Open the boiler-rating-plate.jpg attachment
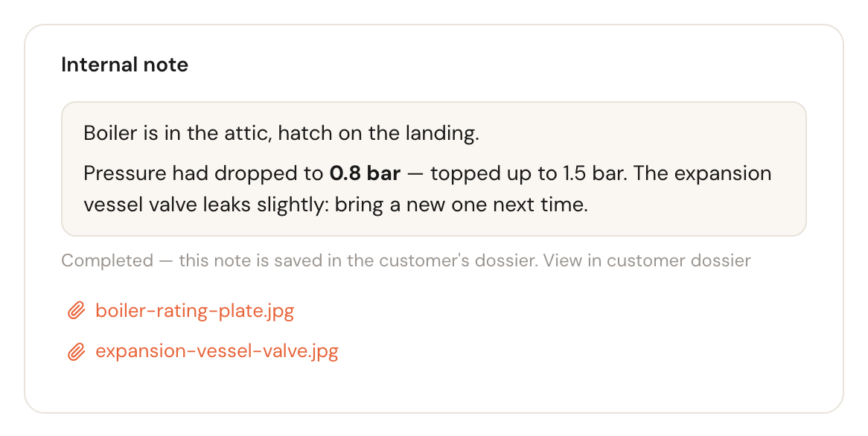The image size is (868, 436). (195, 310)
